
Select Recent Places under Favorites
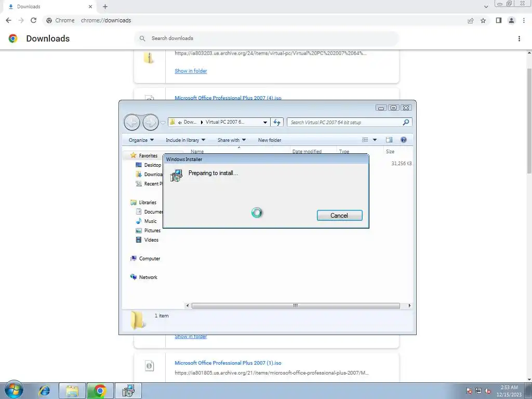coord(149,183)
